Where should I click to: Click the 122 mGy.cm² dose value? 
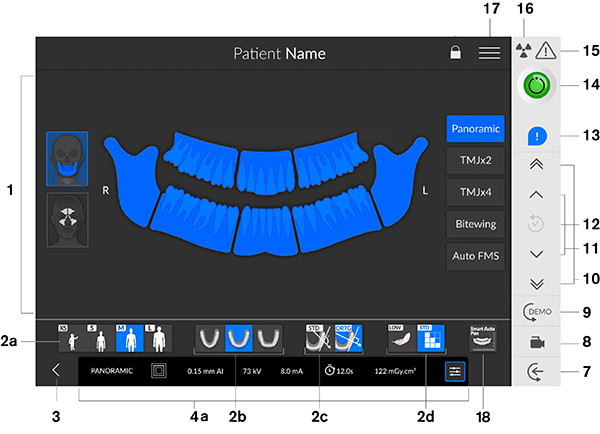(395, 371)
